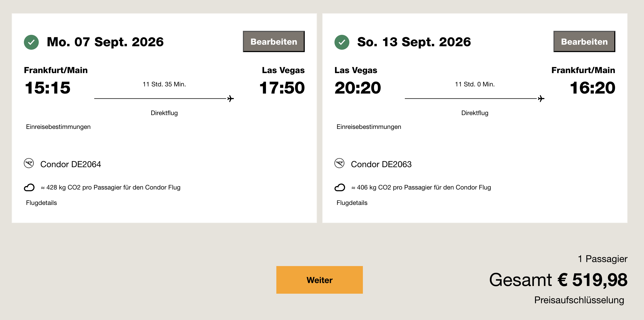
Task: Click the outbound date heading Mo. 07 Sept. 2026
Action: (x=105, y=42)
